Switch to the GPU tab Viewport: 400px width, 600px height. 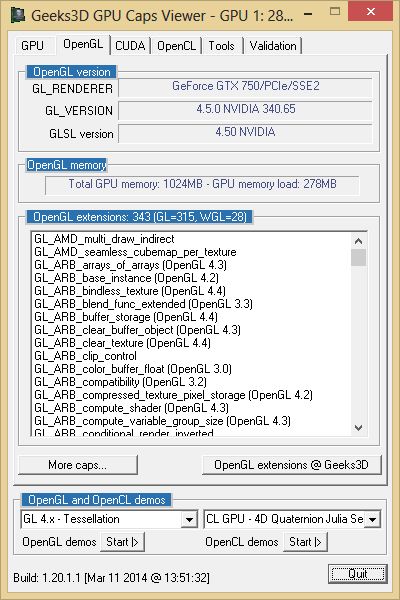pyautogui.click(x=32, y=46)
